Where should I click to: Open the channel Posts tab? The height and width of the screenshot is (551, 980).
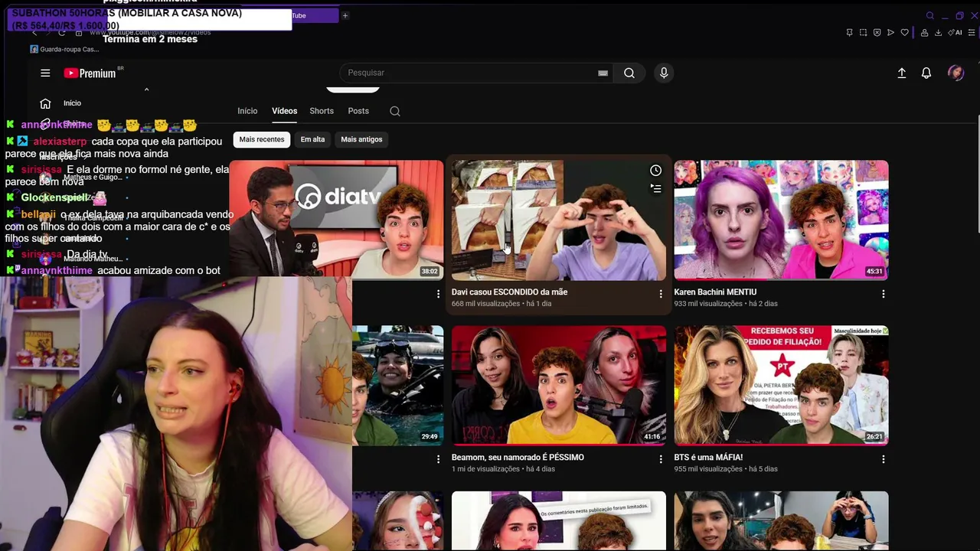pyautogui.click(x=358, y=111)
